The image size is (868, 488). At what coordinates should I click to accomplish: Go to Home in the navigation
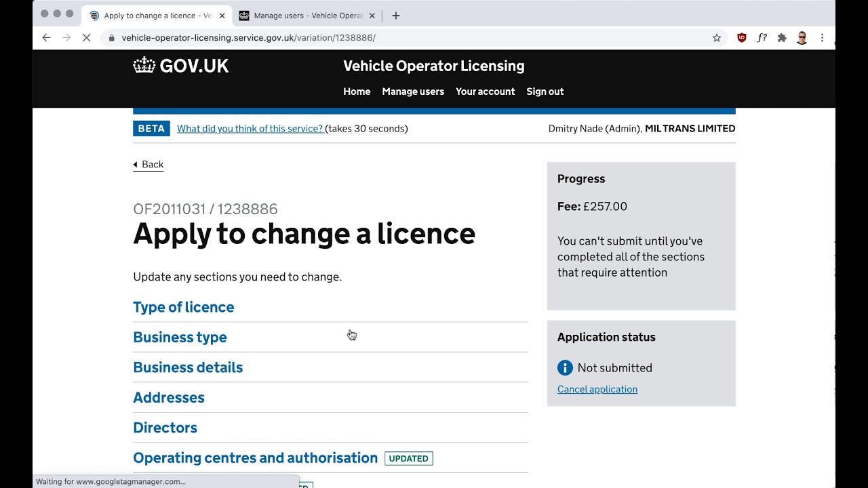[x=357, y=91]
